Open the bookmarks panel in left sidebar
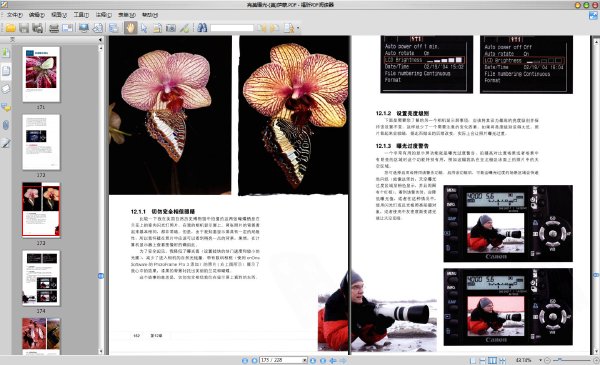The height and width of the screenshot is (365, 600). [6, 52]
